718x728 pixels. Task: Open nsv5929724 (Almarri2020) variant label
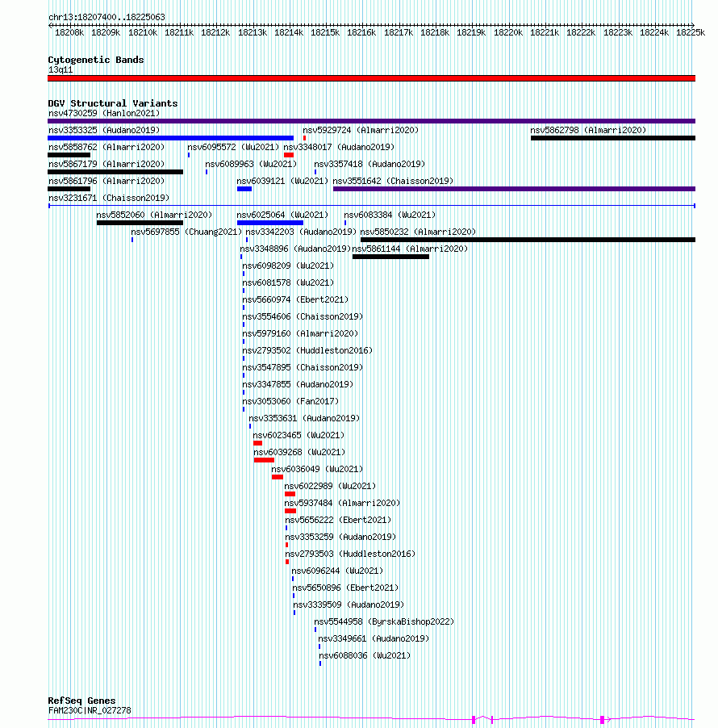tap(361, 131)
